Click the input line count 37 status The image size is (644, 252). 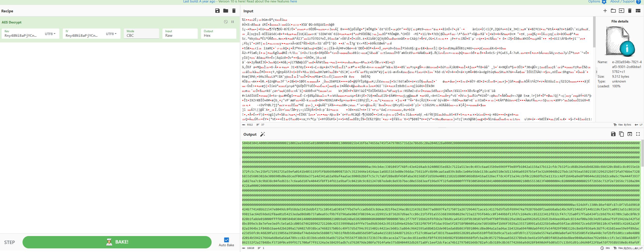[260, 125]
